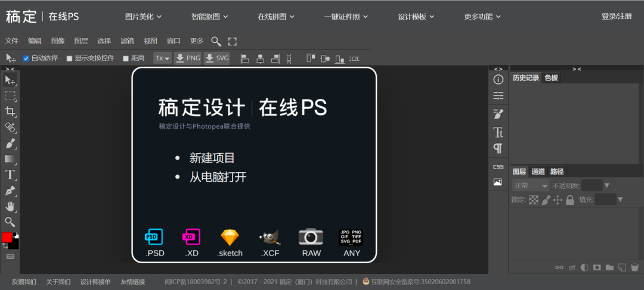Click the search magnifier in the menu bar
The image size is (644, 290).
coord(216,41)
